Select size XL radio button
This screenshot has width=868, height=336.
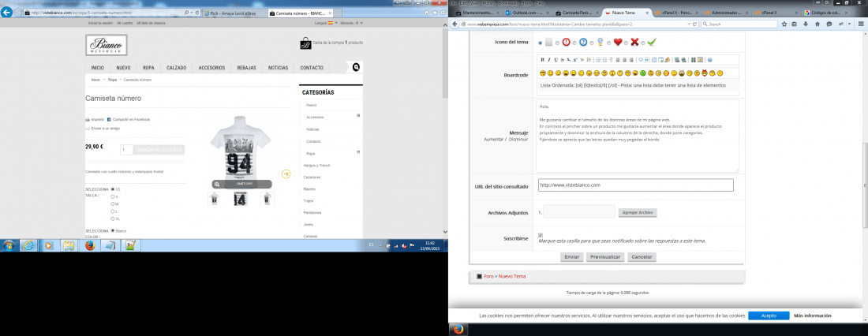[x=114, y=218]
